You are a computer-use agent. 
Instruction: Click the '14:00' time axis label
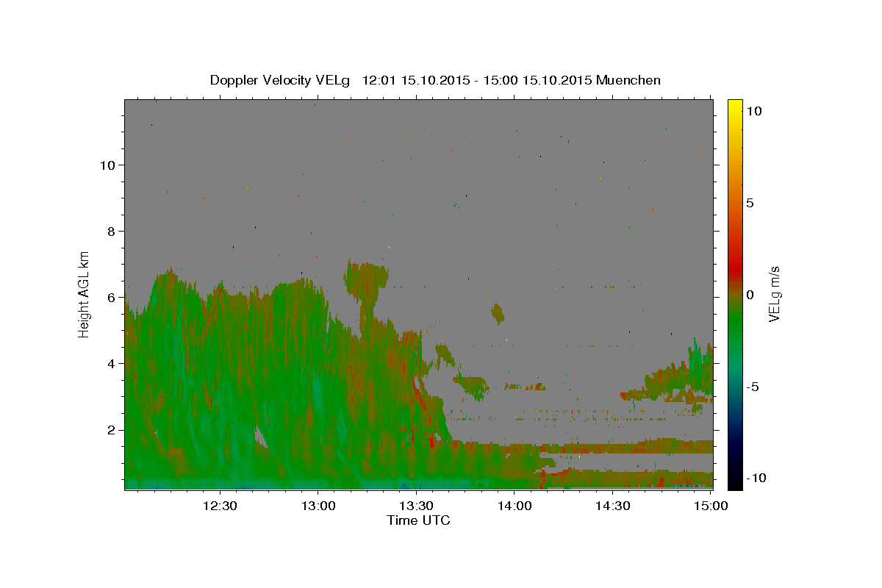[514, 506]
